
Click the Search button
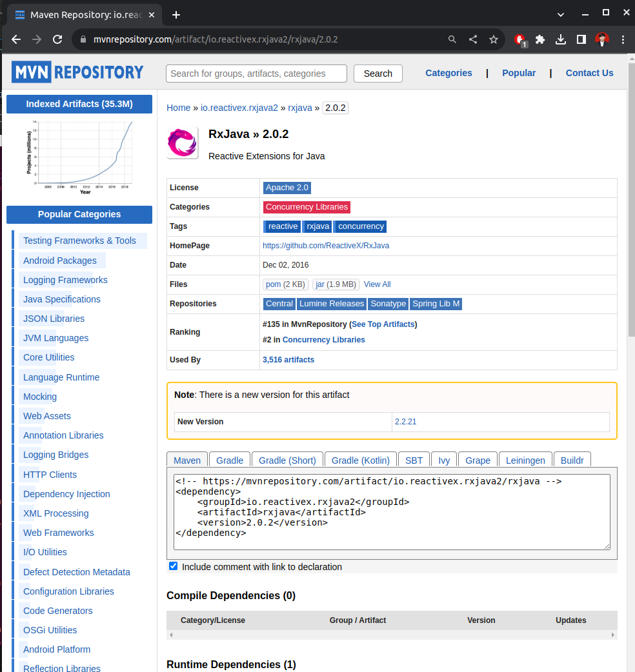[x=378, y=74]
